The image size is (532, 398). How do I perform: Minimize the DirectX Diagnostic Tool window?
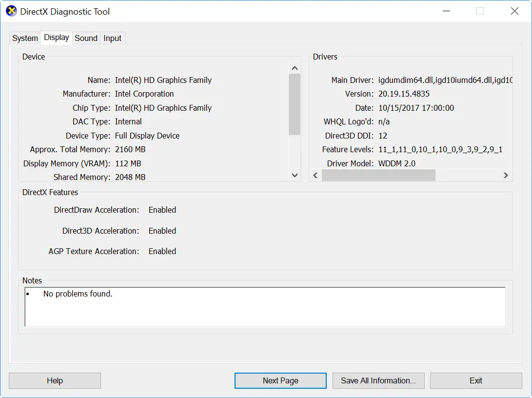pyautogui.click(x=446, y=11)
